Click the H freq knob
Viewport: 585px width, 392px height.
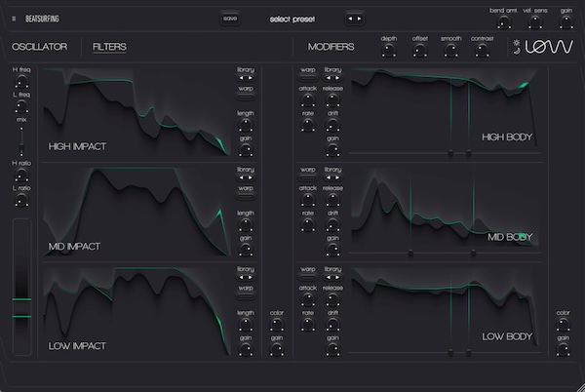(x=21, y=82)
